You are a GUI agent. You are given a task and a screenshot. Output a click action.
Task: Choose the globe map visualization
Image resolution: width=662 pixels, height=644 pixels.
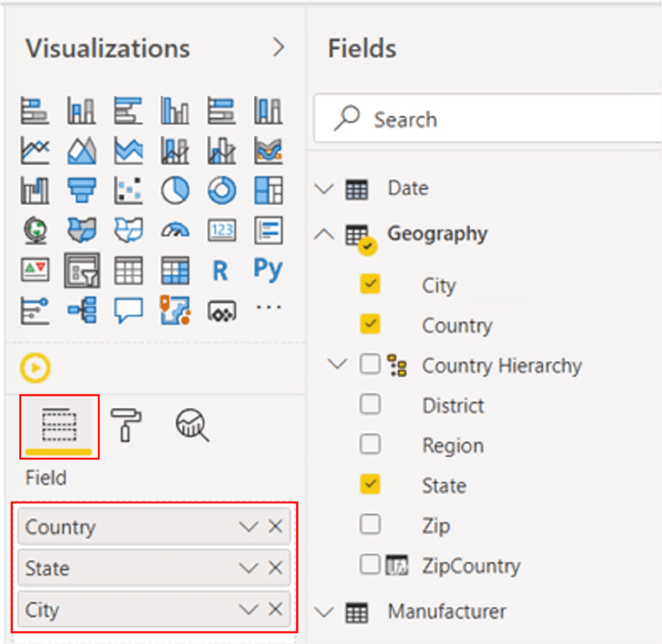click(x=35, y=230)
